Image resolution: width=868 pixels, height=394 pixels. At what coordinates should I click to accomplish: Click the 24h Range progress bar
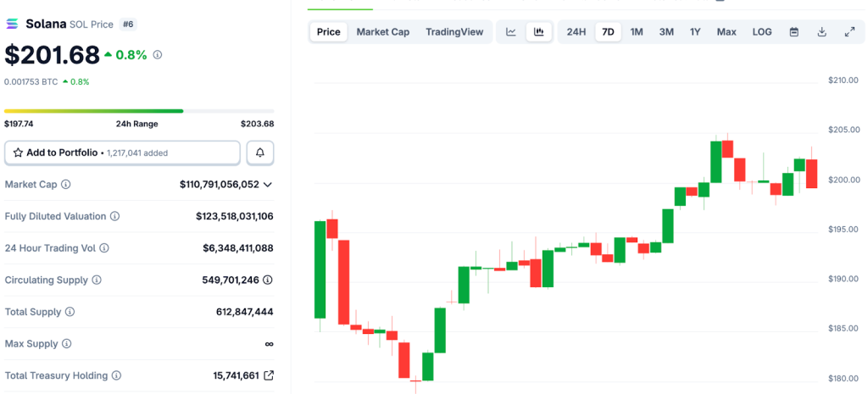139,111
